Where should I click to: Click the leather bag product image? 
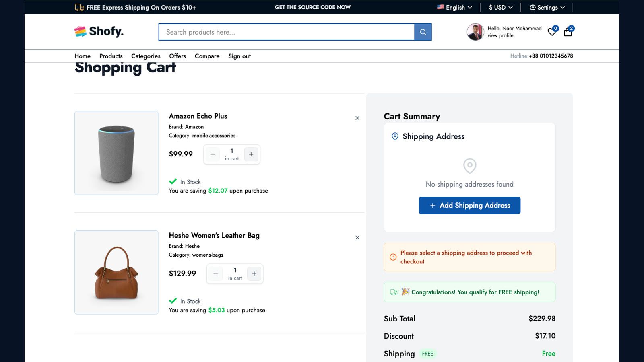(x=116, y=272)
